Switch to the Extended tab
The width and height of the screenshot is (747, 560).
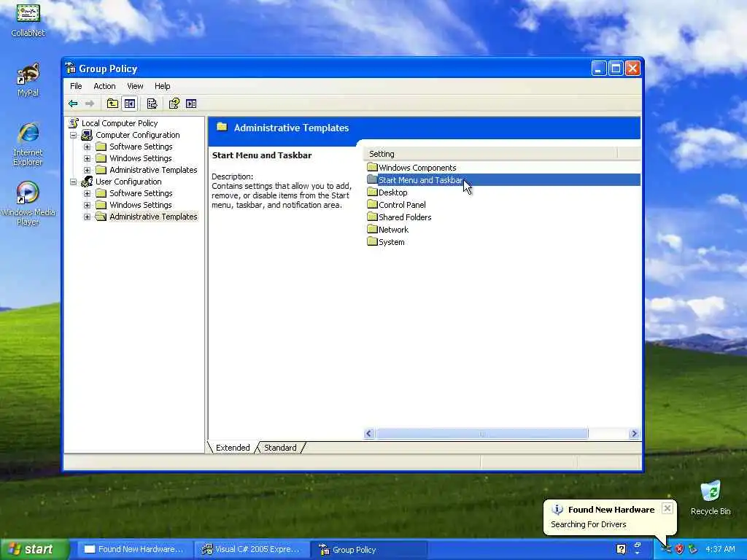tap(233, 448)
